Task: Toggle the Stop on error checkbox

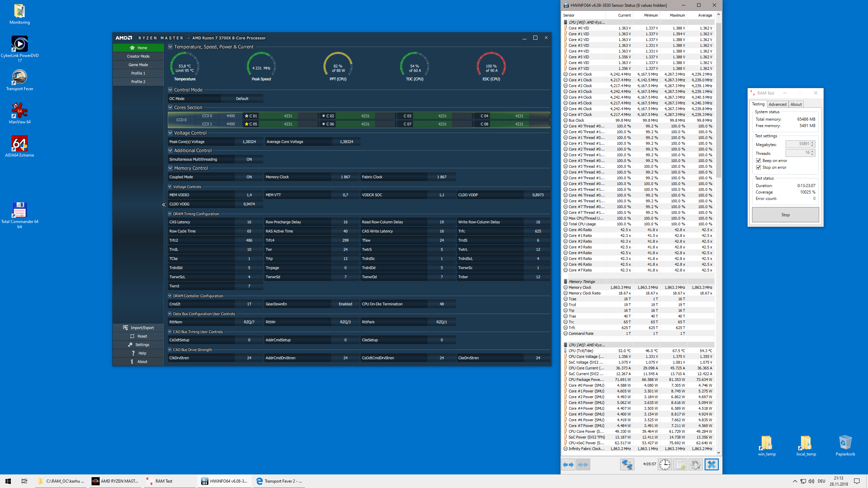Action: [x=759, y=167]
